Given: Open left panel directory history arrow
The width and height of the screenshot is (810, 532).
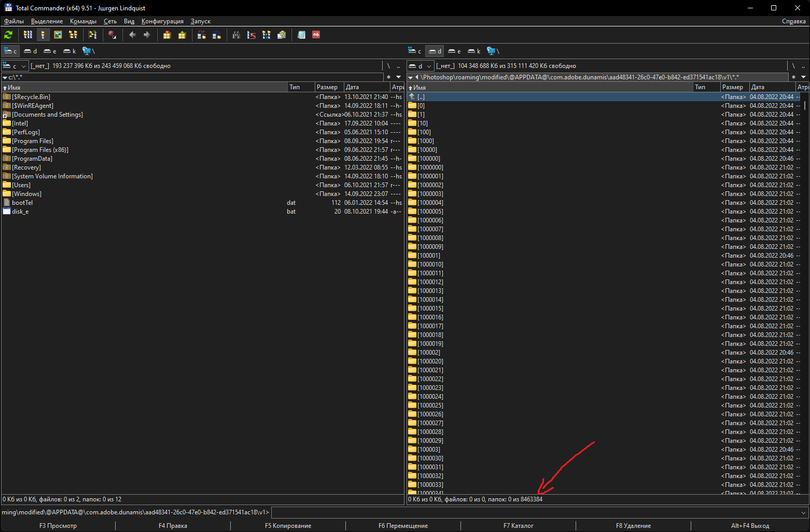Looking at the screenshot, I should 398,77.
